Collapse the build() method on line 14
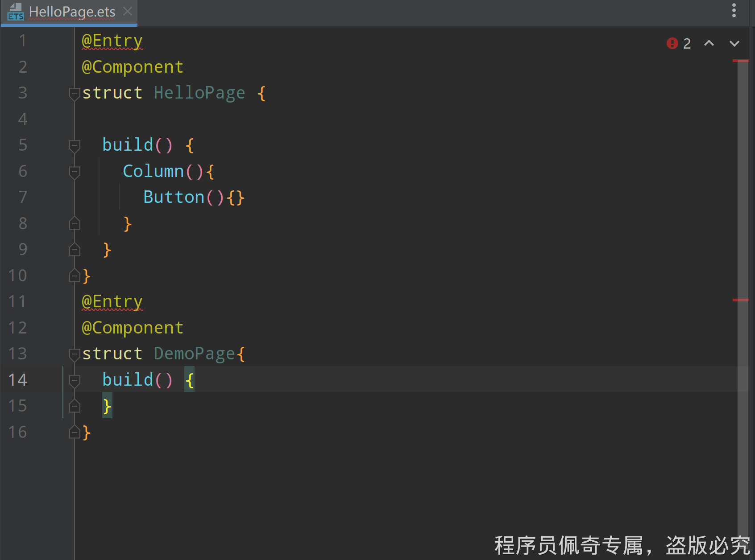 [x=75, y=380]
